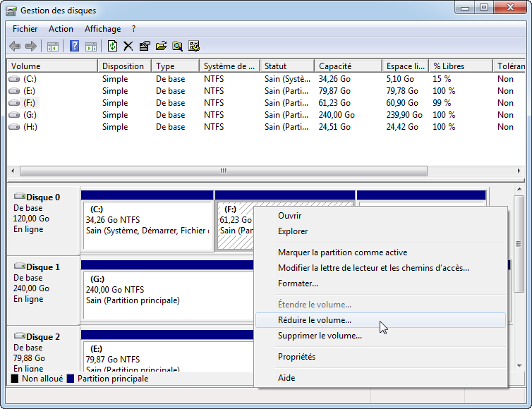Click the Disque 1 disk label
The image size is (532, 409).
click(42, 267)
